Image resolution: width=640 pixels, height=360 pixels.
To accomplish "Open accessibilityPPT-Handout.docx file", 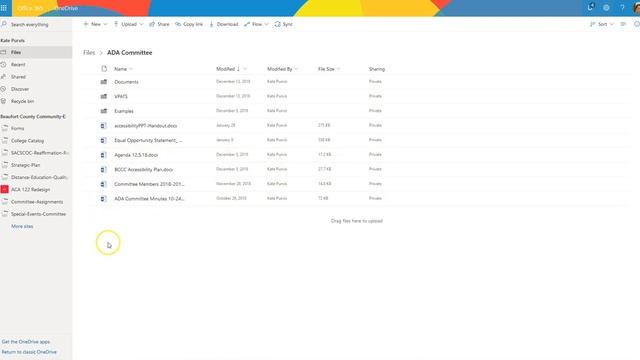I will click(146, 126).
